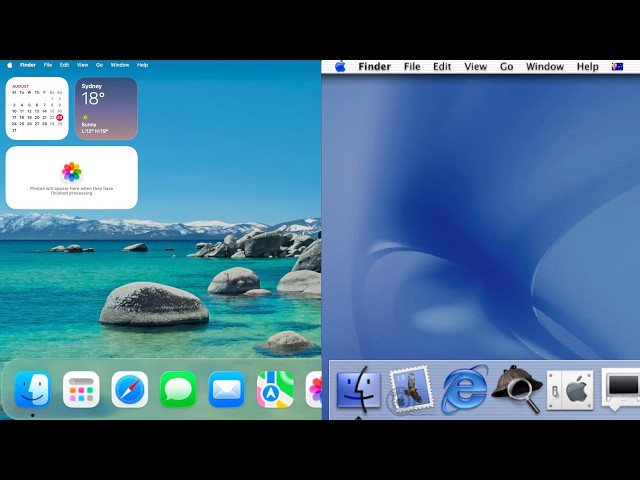Click the blue Apple menu in classic menu bar
640x480 pixels.
coord(340,66)
